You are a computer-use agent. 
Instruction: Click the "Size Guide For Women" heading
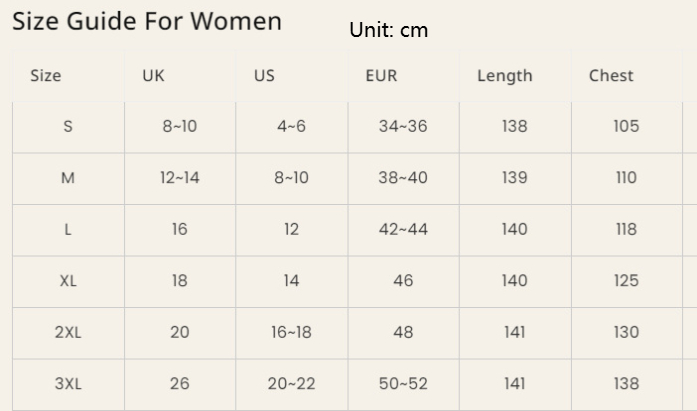pyautogui.click(x=147, y=21)
